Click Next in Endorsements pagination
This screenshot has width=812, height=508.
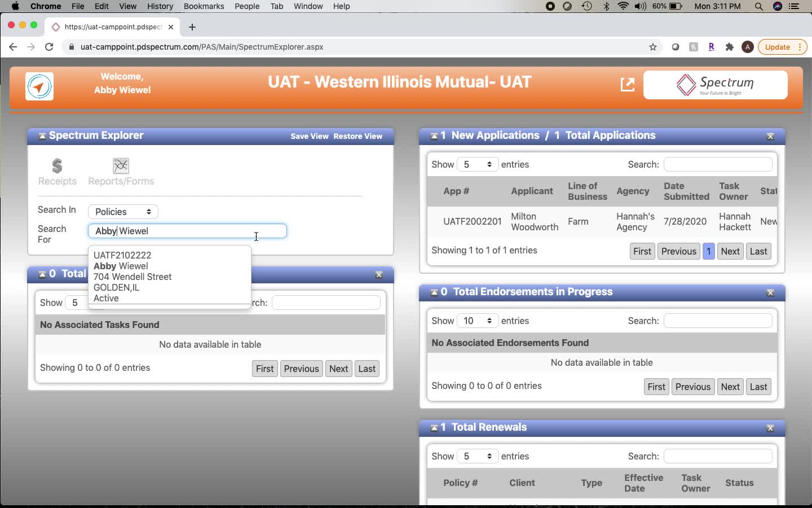coord(730,387)
